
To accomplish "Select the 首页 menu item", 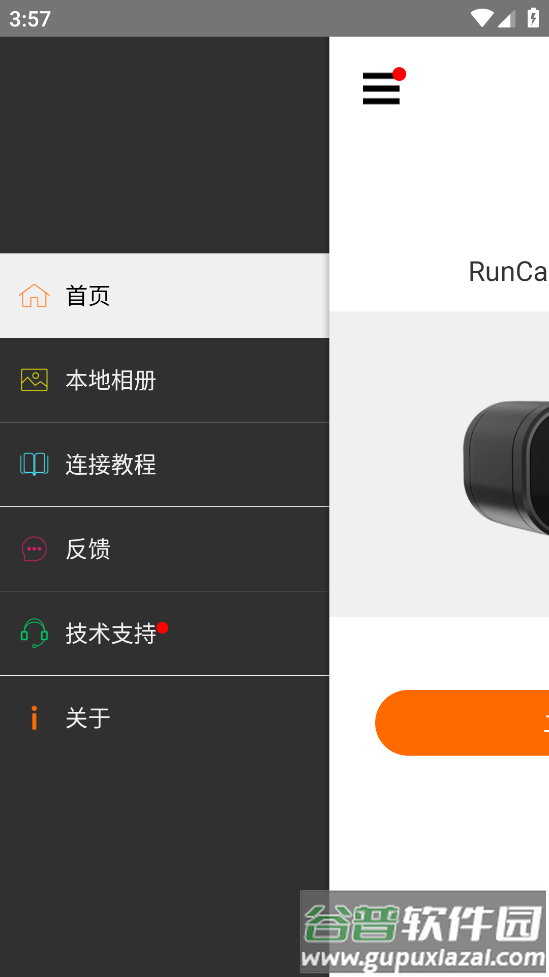I will click(165, 295).
